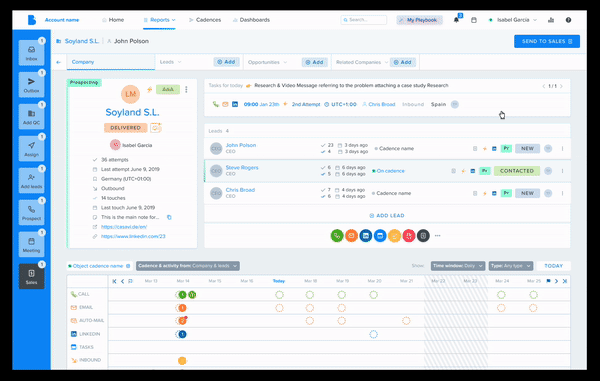Open the Time window Daily dropdown
Viewport: 600px width, 381px height.
(458, 266)
